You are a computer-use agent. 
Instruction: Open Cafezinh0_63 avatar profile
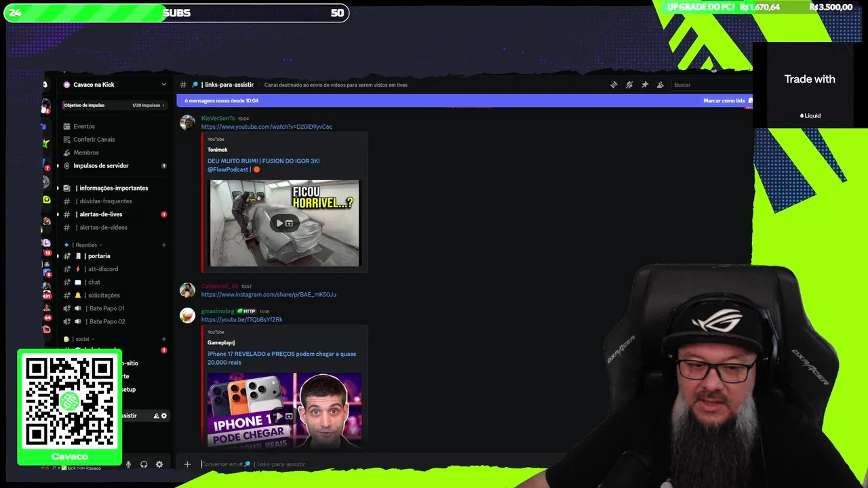187,290
